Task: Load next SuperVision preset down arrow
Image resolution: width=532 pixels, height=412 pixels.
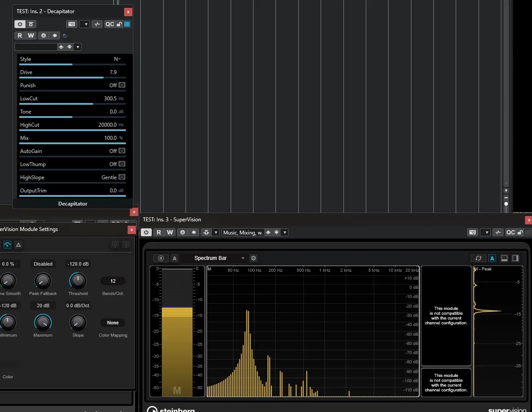Action: 276,232
